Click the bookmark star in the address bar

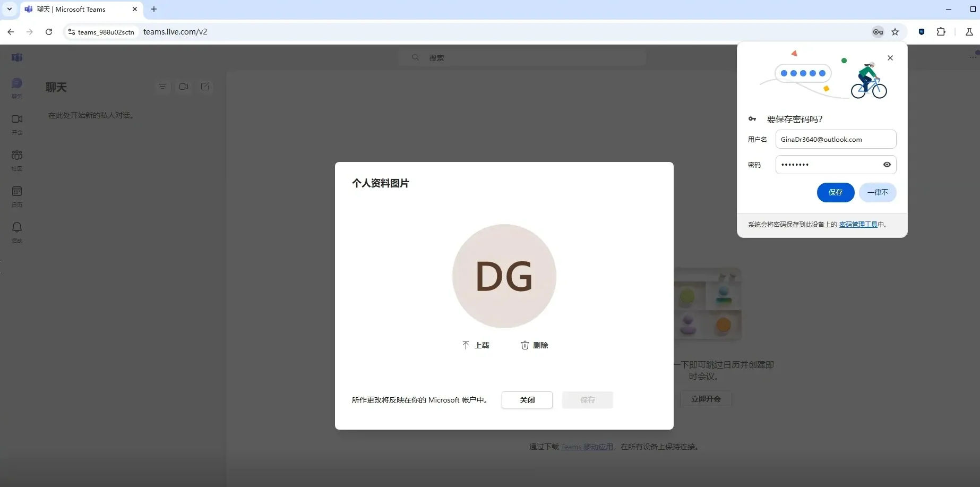[896, 32]
